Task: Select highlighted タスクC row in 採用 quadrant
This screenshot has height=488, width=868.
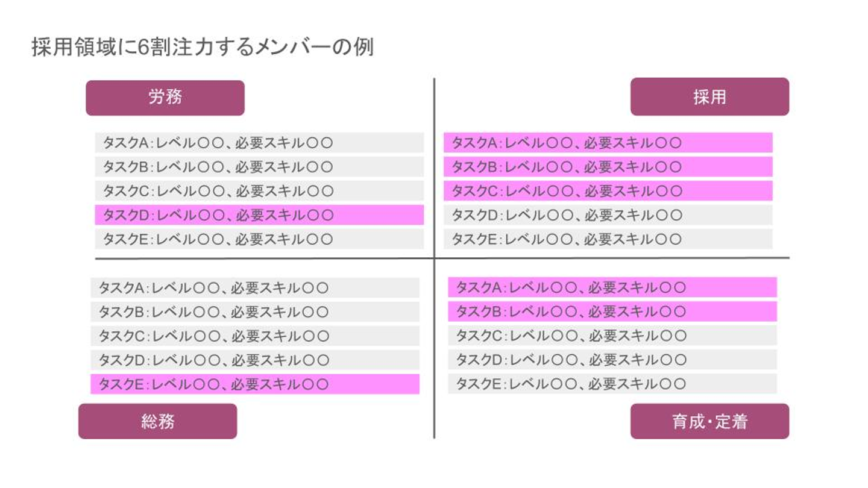Action: point(608,191)
